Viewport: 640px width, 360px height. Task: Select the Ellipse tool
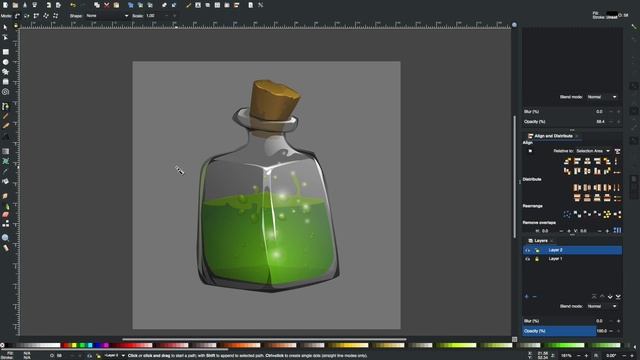coord(5,62)
